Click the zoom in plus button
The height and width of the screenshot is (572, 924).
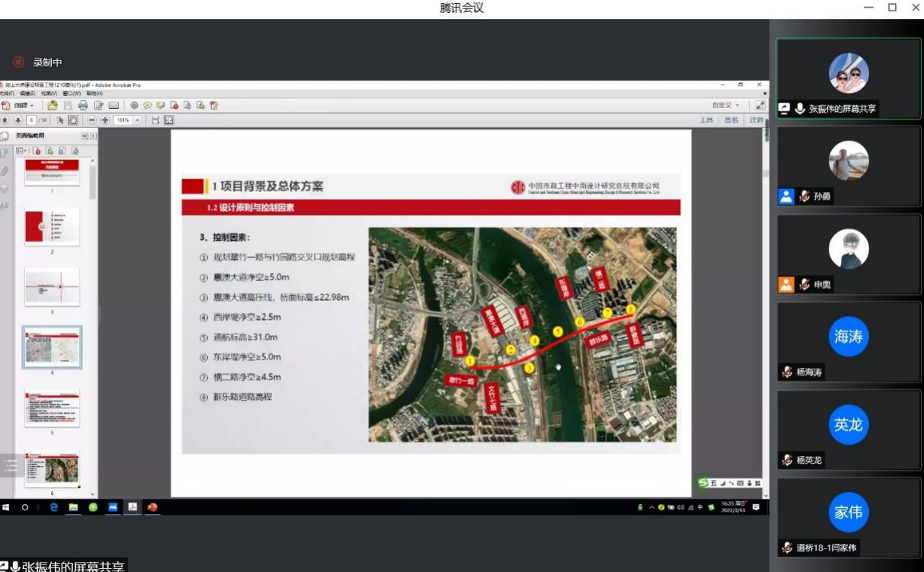click(104, 120)
